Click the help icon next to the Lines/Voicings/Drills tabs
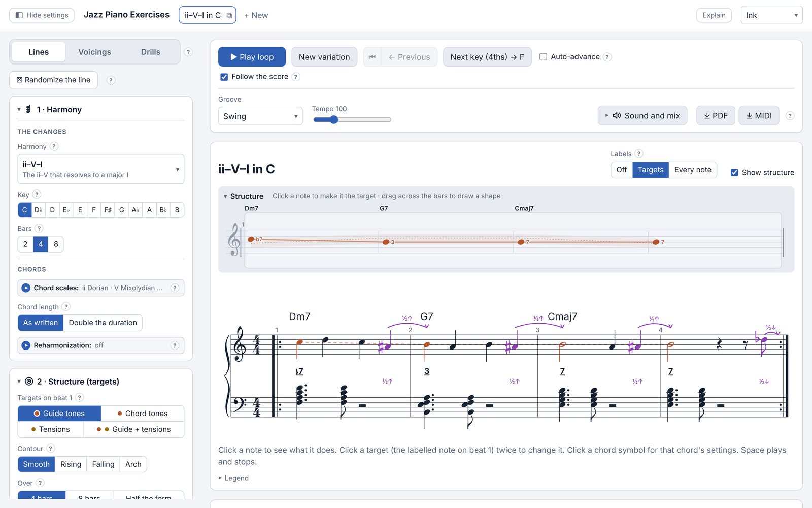Image resolution: width=812 pixels, height=508 pixels. click(x=188, y=52)
